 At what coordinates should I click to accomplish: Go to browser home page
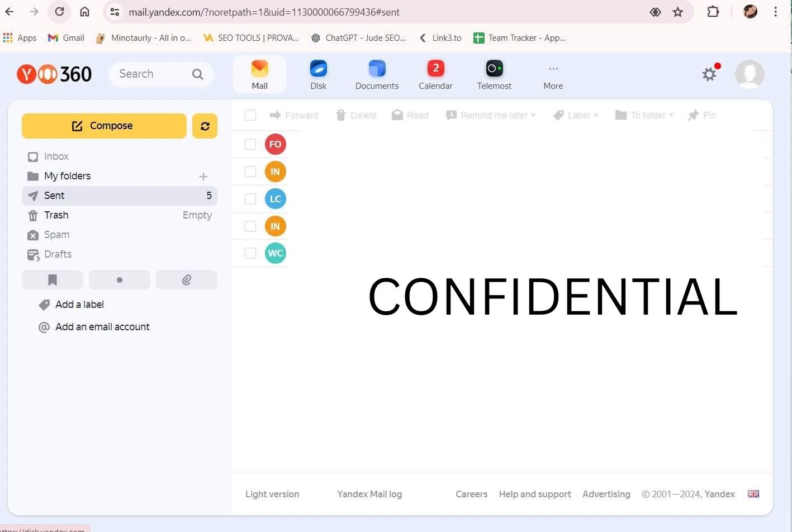tap(84, 12)
